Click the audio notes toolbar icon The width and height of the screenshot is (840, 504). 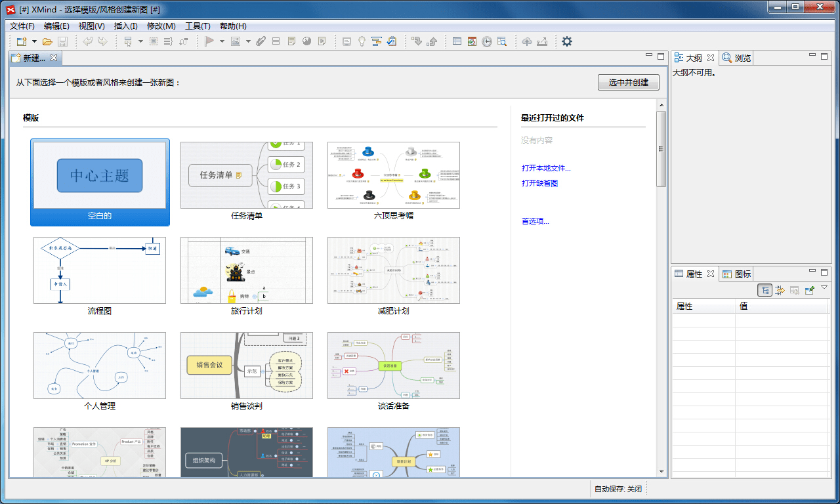322,41
